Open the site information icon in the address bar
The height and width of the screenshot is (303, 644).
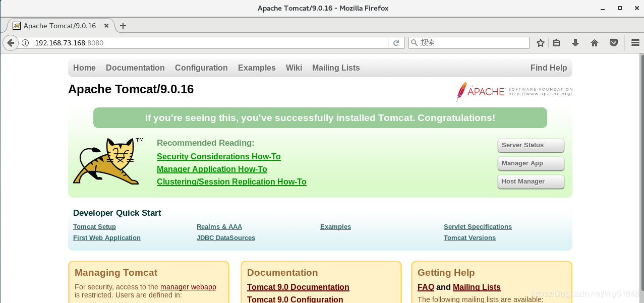[x=25, y=43]
